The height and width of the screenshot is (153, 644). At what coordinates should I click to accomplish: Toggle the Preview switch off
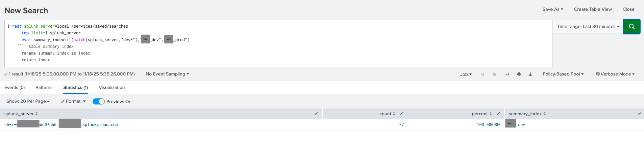(x=99, y=101)
